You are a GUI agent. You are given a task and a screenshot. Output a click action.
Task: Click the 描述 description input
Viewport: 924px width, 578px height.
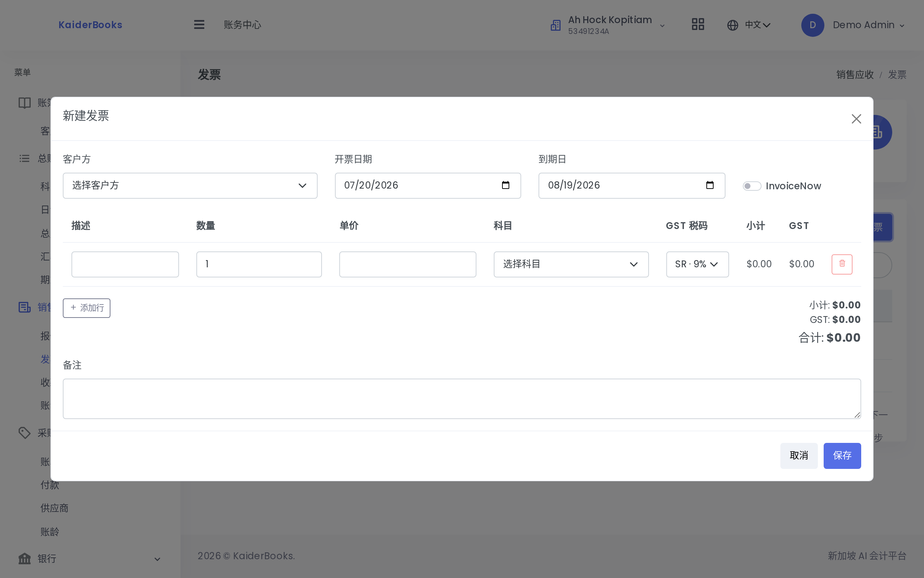pos(125,264)
